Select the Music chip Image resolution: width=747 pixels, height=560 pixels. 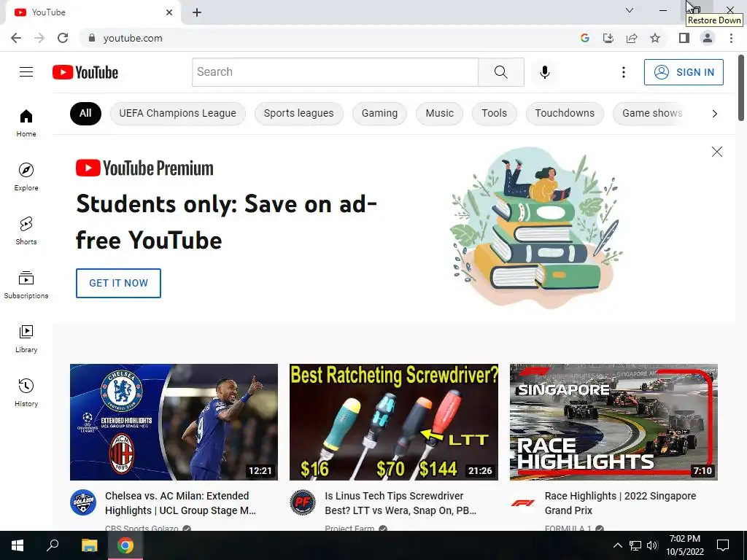439,113
